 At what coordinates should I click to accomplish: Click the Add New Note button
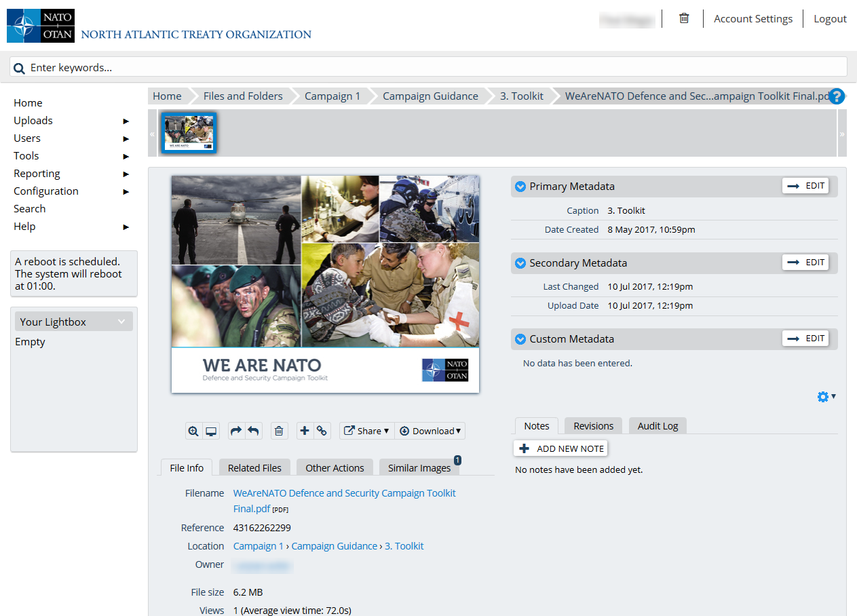pos(560,448)
